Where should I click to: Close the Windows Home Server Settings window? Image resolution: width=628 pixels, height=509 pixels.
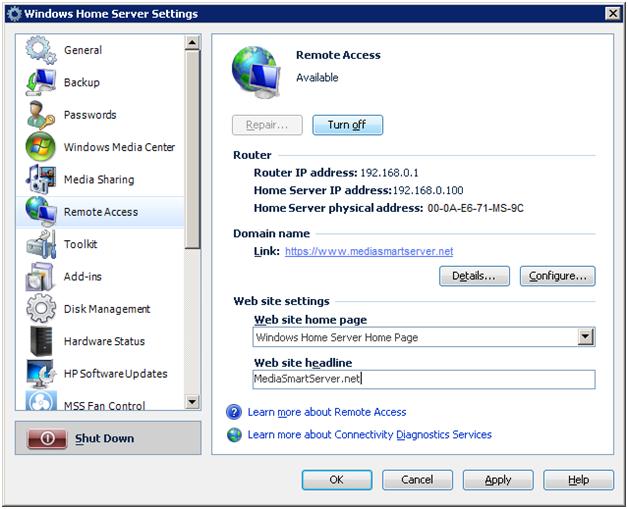[613, 14]
